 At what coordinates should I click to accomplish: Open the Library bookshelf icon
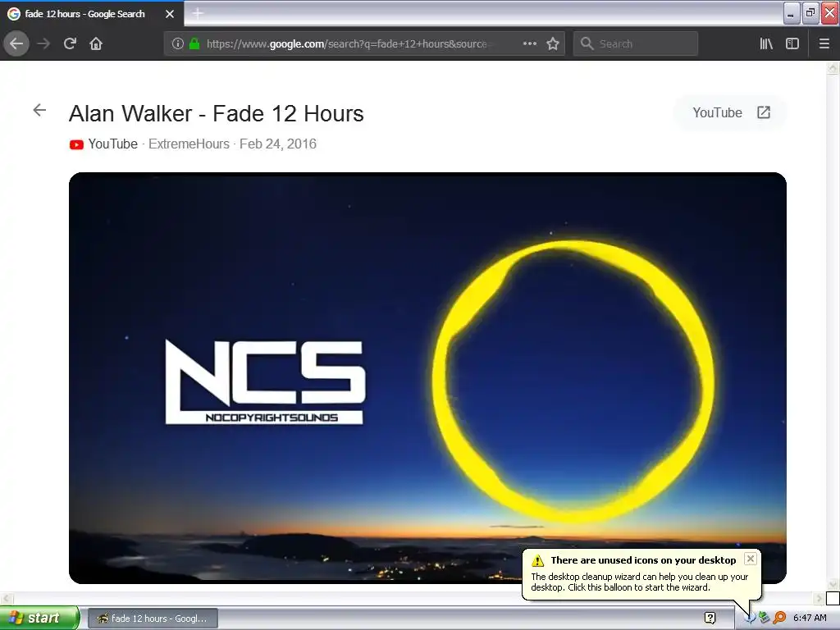(x=766, y=43)
